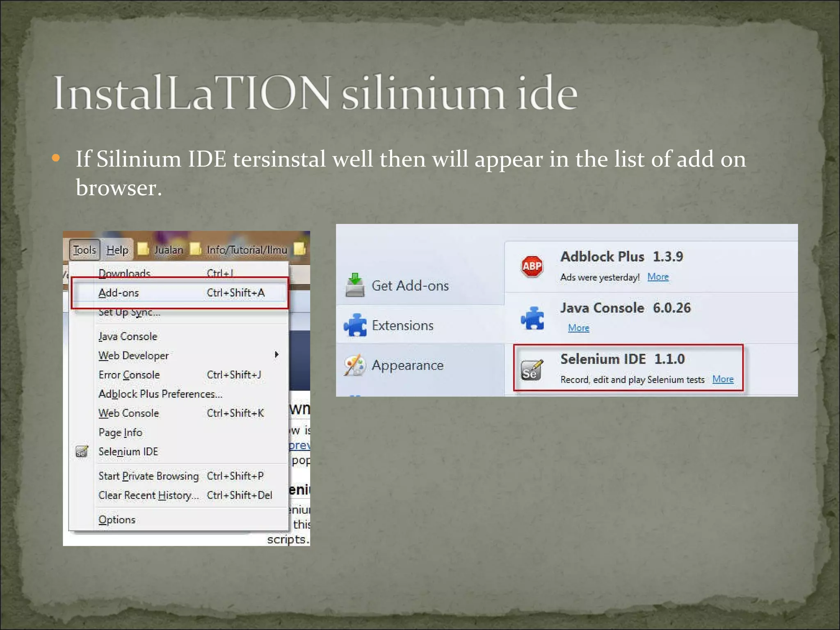Open the Tools menu
840x630 pixels.
(x=84, y=249)
